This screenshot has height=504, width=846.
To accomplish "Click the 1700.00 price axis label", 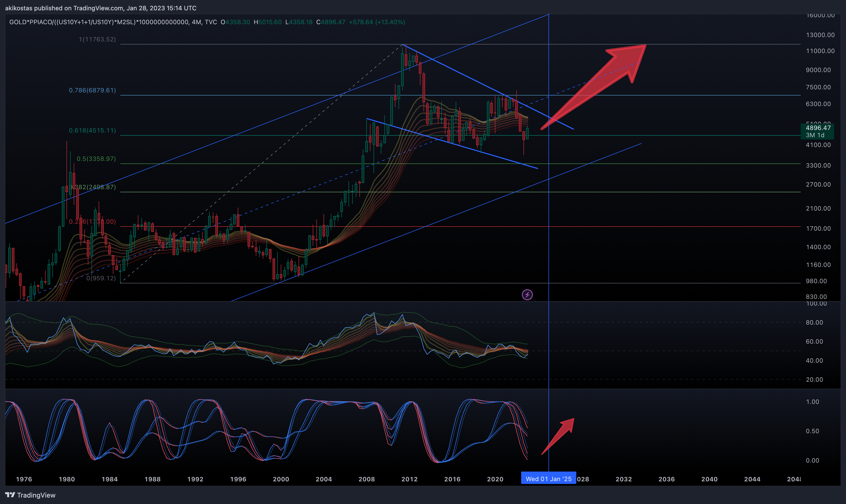I will [818, 229].
